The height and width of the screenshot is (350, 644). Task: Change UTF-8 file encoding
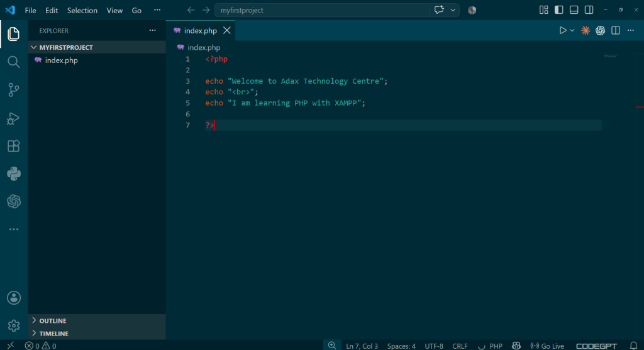pos(434,346)
